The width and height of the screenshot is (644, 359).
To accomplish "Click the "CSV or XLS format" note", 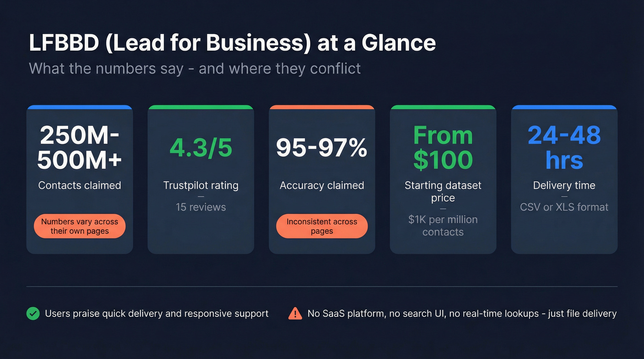I will coord(564,207).
